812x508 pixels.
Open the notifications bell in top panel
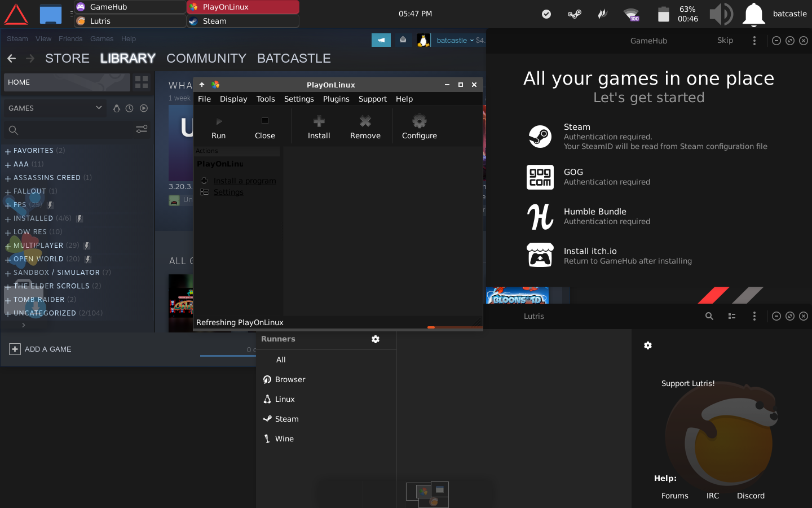pyautogui.click(x=754, y=14)
